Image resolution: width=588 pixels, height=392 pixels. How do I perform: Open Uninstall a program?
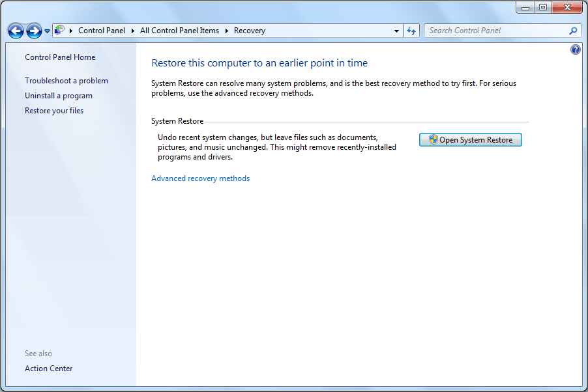point(59,95)
